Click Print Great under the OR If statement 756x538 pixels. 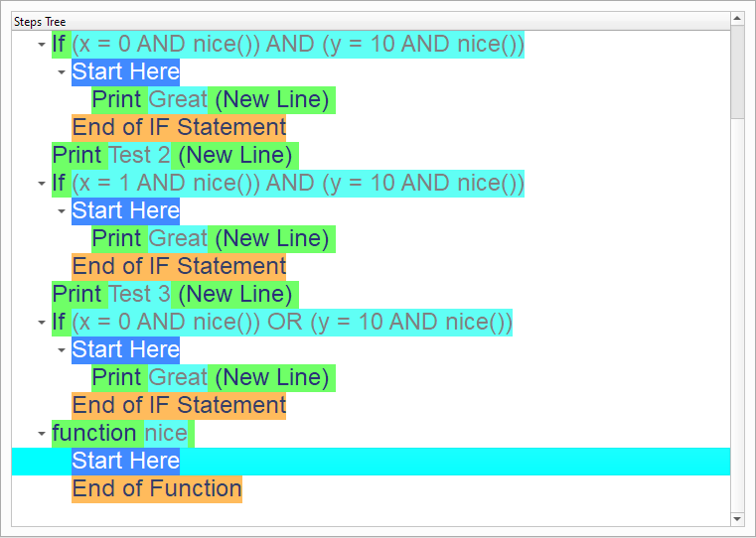tap(213, 378)
